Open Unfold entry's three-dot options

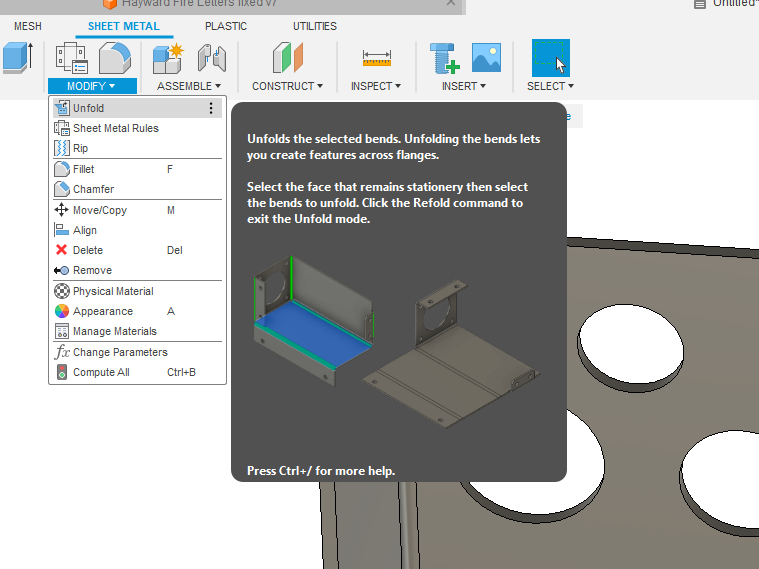coord(211,108)
